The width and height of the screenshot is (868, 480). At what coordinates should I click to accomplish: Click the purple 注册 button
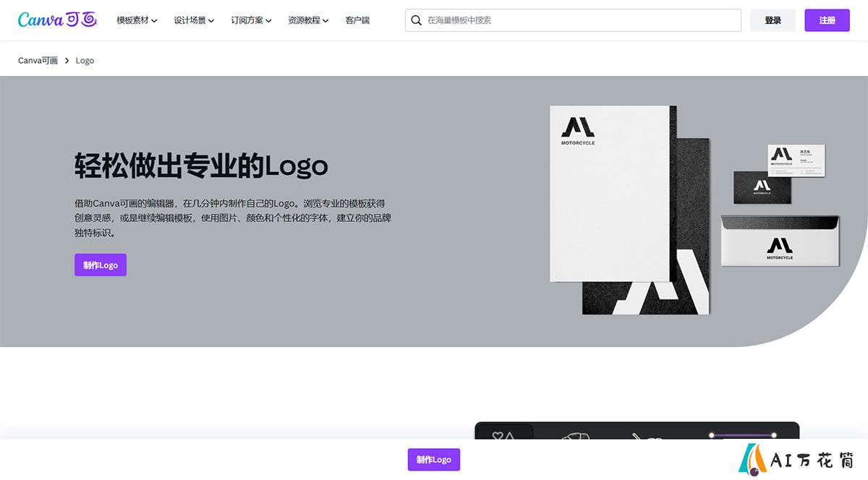827,20
